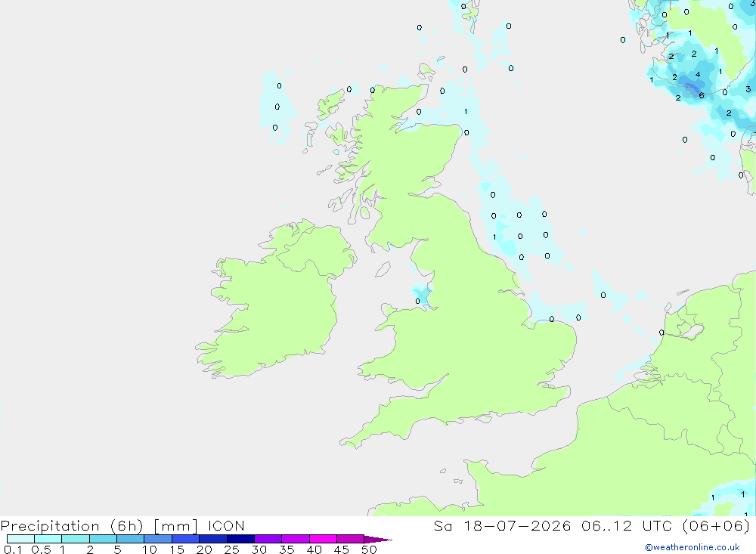Click the 25 legend scale label
756x554 pixels.
click(x=232, y=549)
